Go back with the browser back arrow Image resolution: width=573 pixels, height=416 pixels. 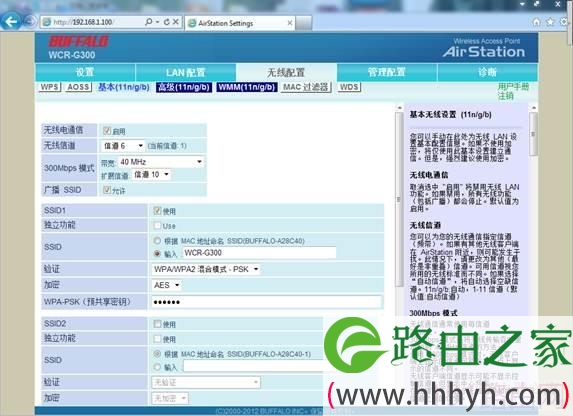[10, 22]
